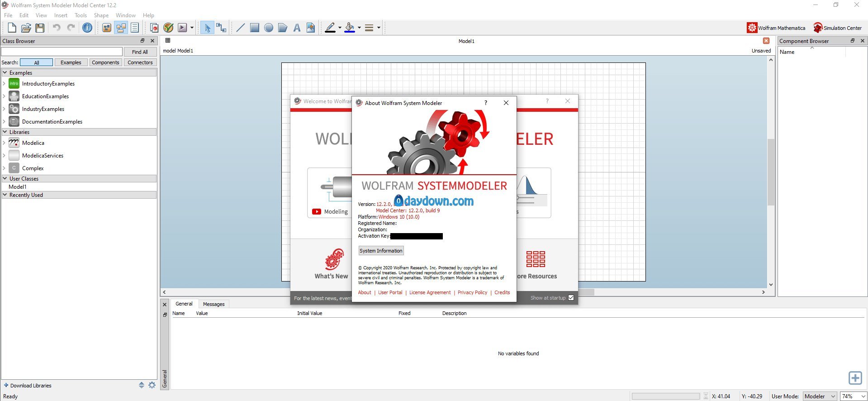Open the Class Browser settings gear

pyautogui.click(x=152, y=385)
